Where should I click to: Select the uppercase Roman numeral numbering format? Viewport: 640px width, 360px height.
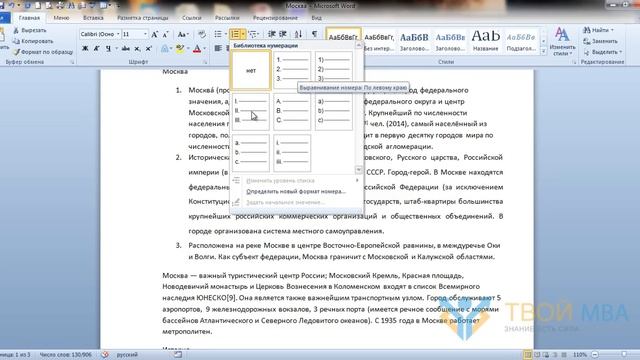[x=251, y=111]
